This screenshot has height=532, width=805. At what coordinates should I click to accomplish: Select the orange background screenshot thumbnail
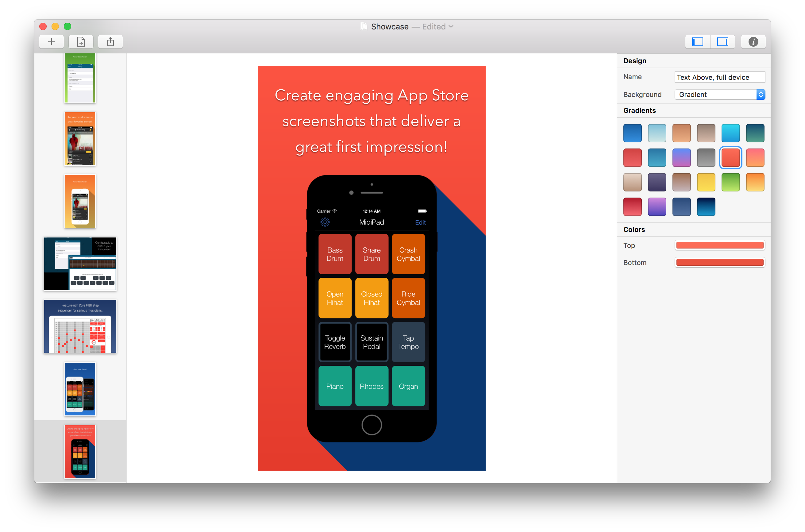click(80, 201)
